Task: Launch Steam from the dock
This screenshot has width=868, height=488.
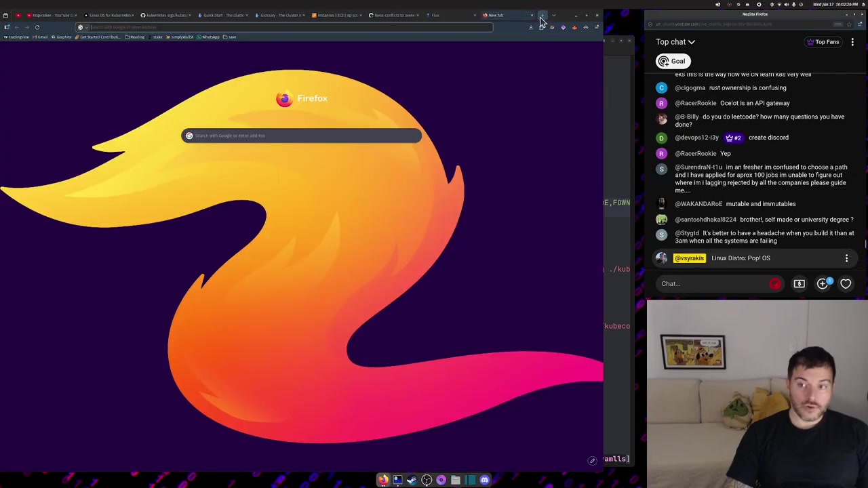Action: [x=412, y=480]
